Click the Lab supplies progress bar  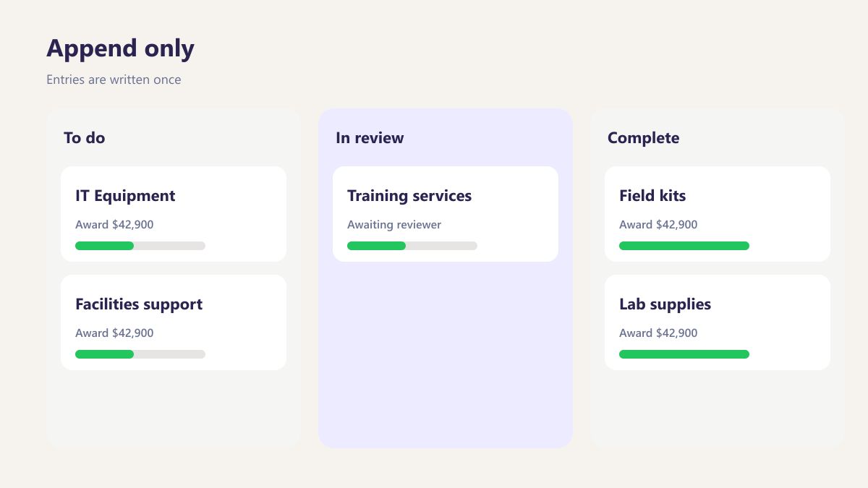pos(684,354)
